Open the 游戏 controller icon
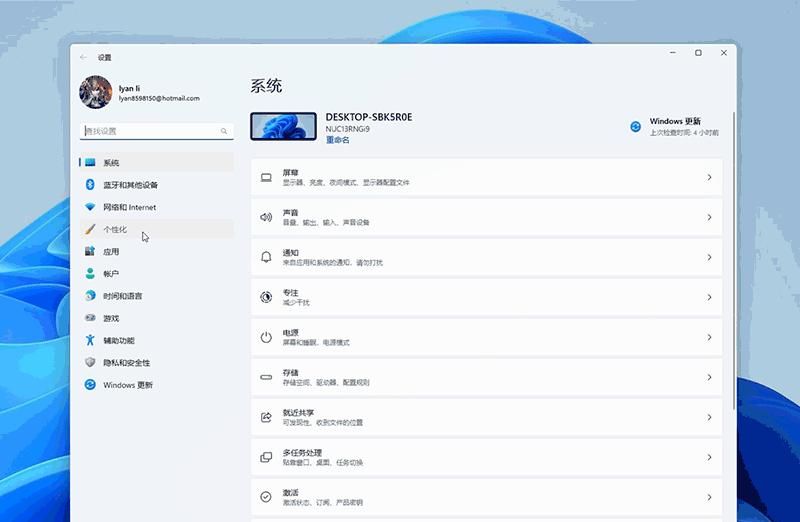 [90, 317]
